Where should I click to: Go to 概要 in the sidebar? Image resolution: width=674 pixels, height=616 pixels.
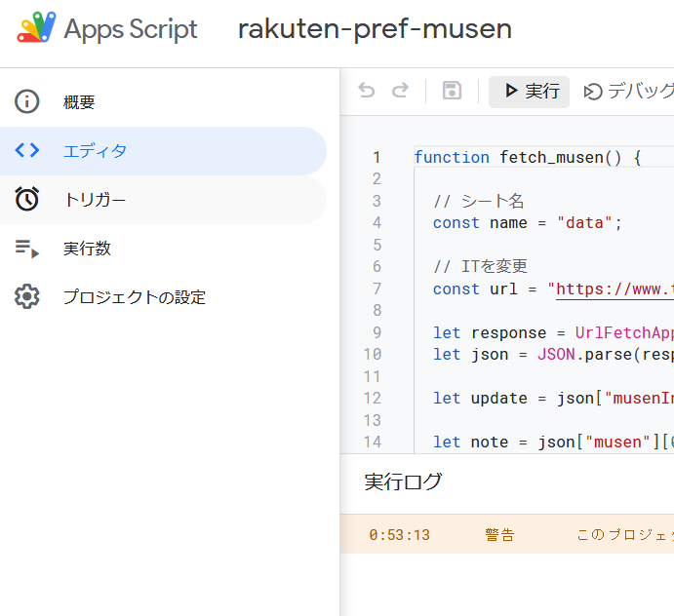[x=163, y=101]
